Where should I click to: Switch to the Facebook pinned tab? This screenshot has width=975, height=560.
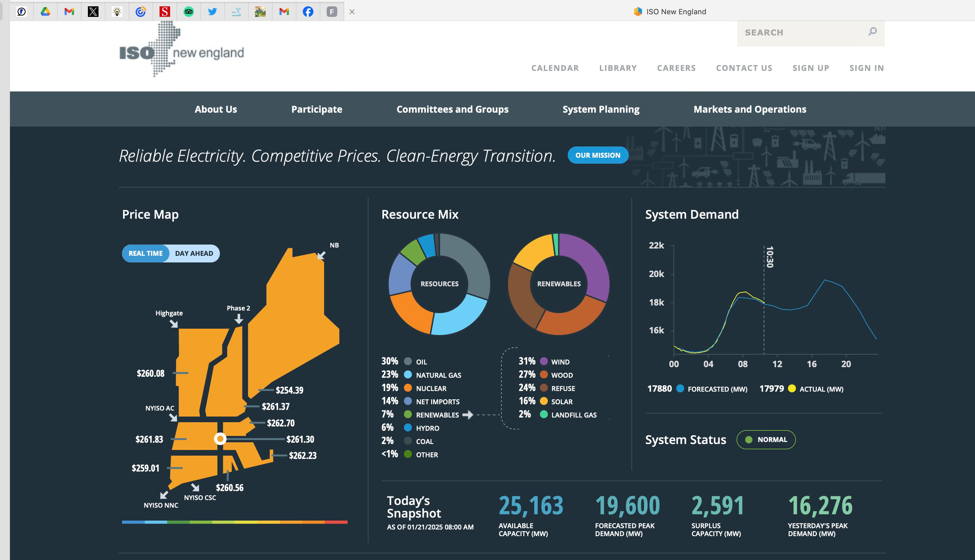[308, 12]
